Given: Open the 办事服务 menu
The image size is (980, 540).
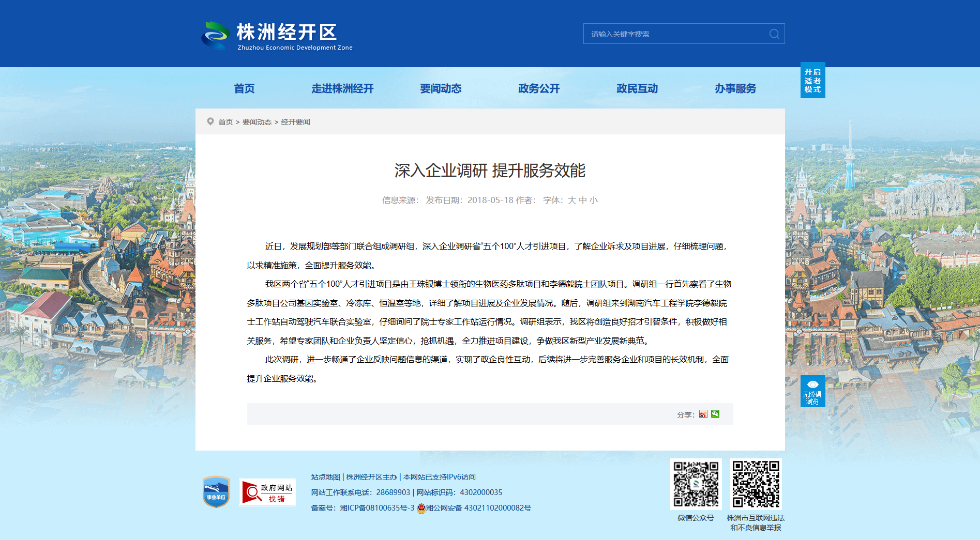Looking at the screenshot, I should (x=735, y=88).
